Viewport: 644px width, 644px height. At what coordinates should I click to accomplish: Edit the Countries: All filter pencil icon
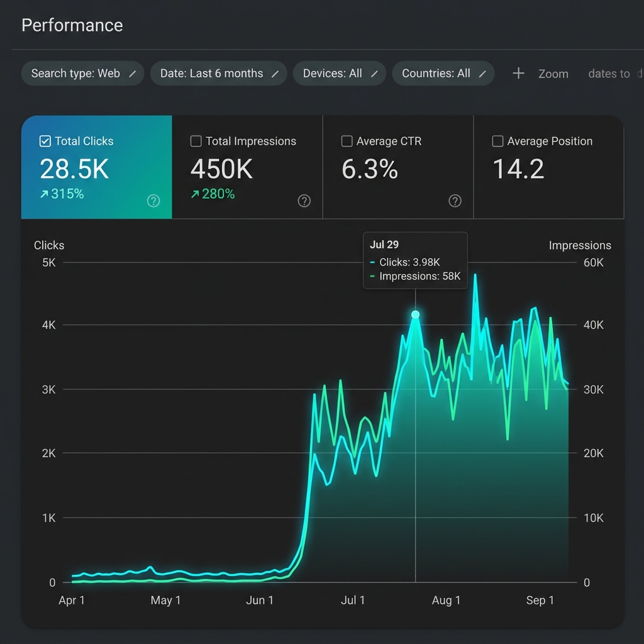(482, 74)
